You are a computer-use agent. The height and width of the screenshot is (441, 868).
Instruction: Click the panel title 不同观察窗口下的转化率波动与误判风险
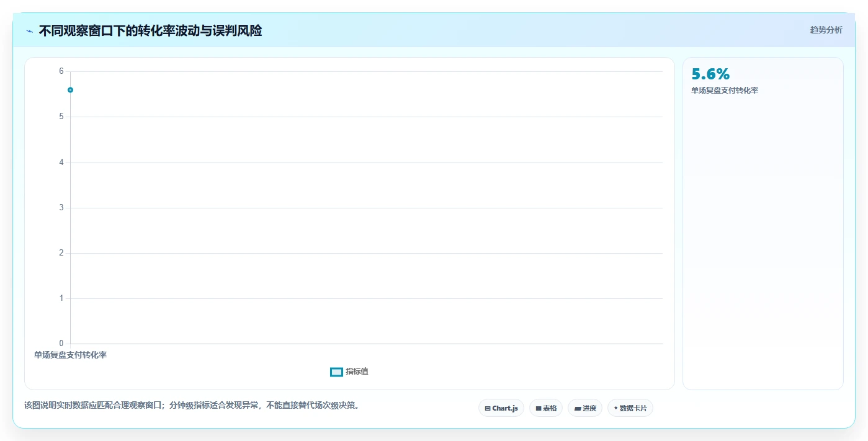(x=150, y=31)
